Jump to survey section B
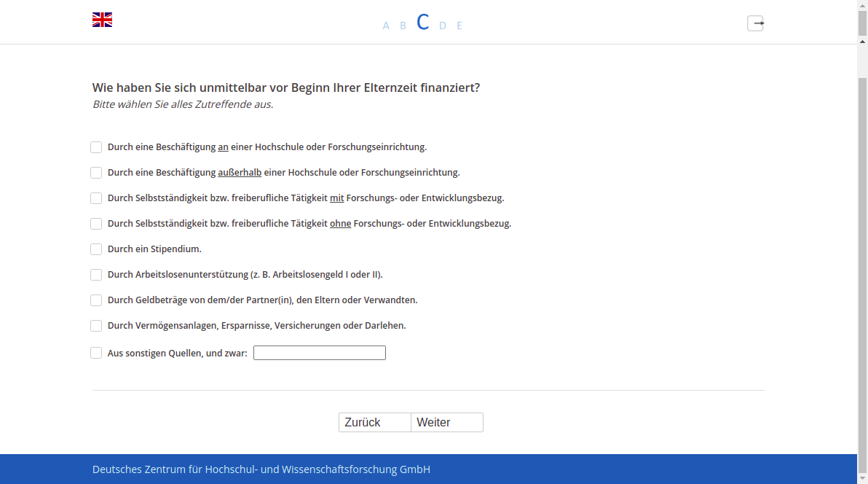Screen dimensions: 868x484 pos(403,26)
